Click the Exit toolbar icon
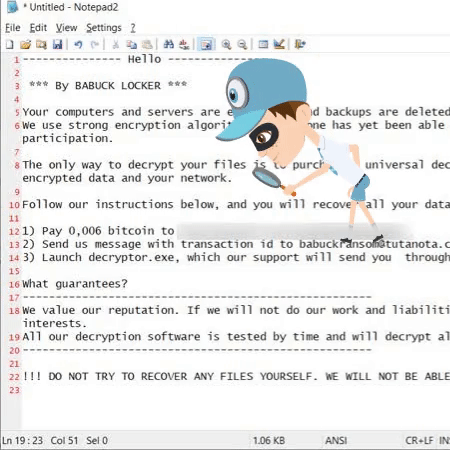Screen dimensions: 450x450 tap(300, 44)
